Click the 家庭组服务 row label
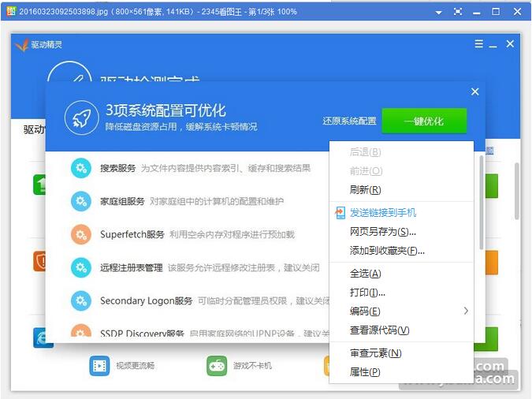Viewport: 532px width, 399px height. [x=122, y=201]
